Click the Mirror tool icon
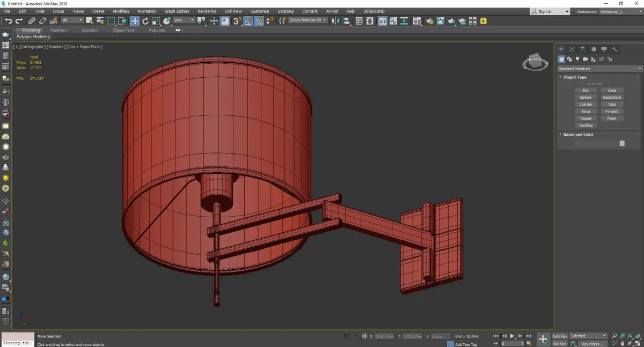Image resolution: width=644 pixels, height=347 pixels. (336, 21)
